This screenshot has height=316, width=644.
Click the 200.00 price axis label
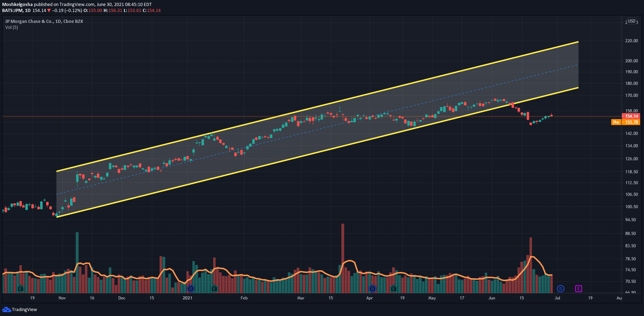[x=631, y=61]
